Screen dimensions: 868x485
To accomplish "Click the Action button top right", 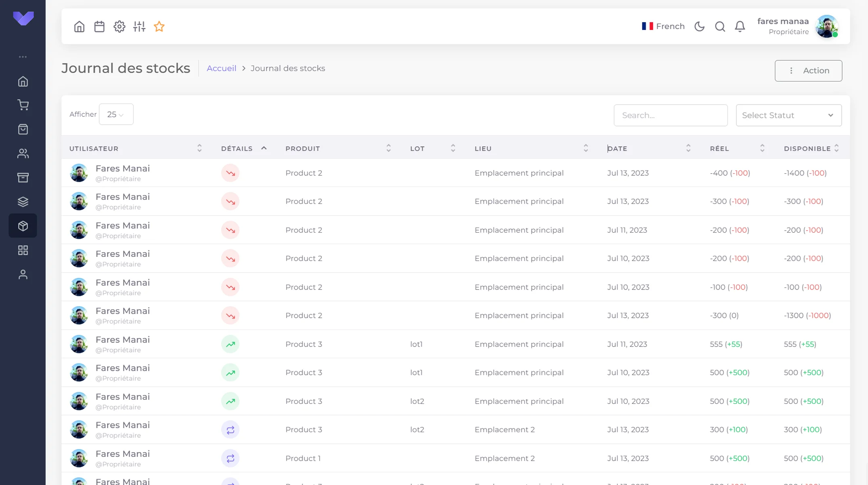I will point(808,70).
